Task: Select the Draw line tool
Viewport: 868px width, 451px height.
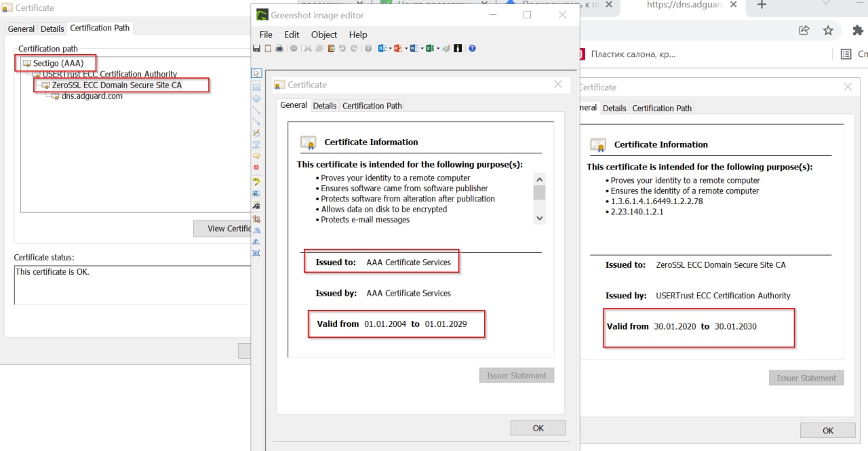Action: coord(256,110)
